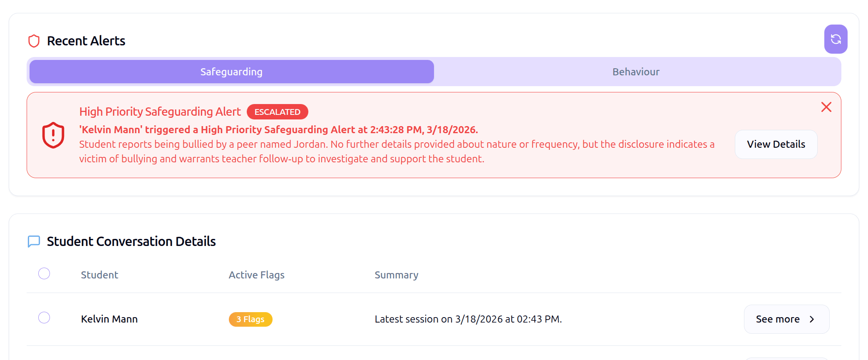Click the warning shield icon on the alert
Viewport: 868px width, 360px height.
pyautogui.click(x=52, y=134)
